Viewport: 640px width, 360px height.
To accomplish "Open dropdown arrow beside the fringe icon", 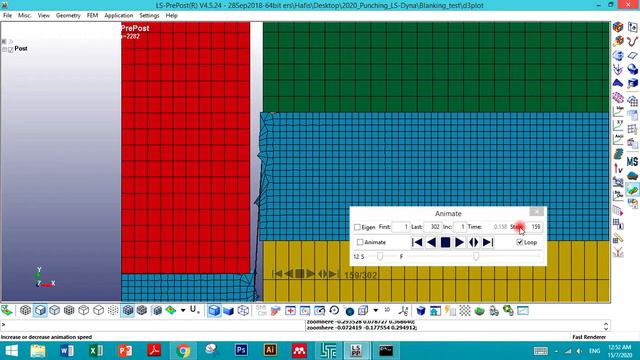I will point(183,311).
